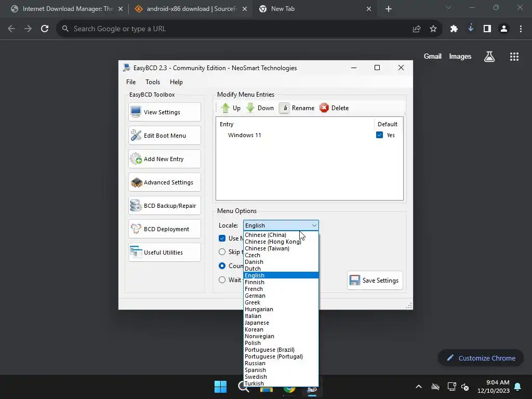Open Google apps grid icon
The image size is (532, 399).
[514, 57]
